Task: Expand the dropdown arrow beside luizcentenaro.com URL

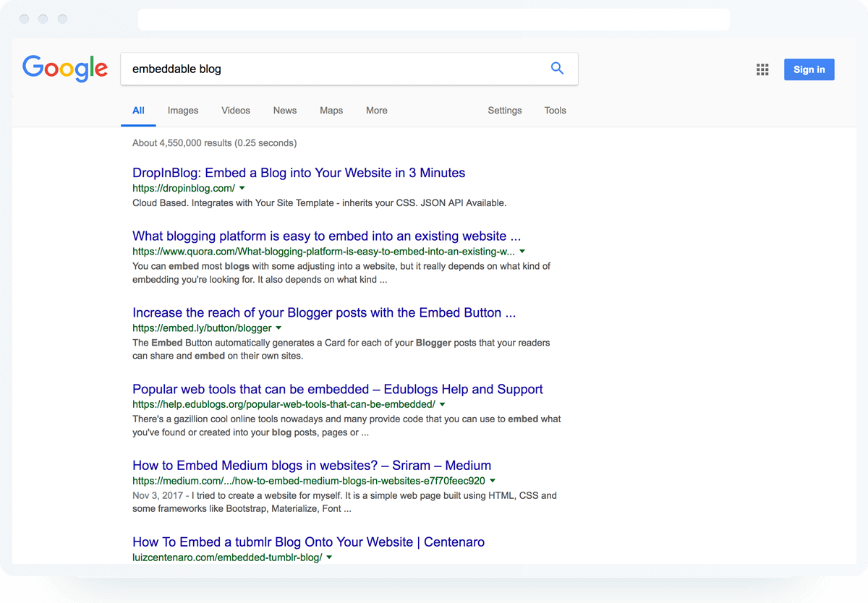Action: pos(329,557)
